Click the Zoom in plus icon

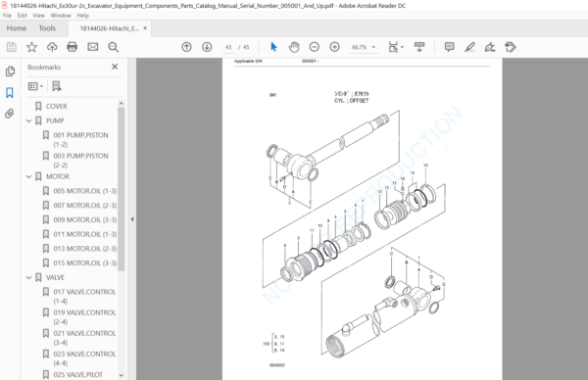click(334, 47)
